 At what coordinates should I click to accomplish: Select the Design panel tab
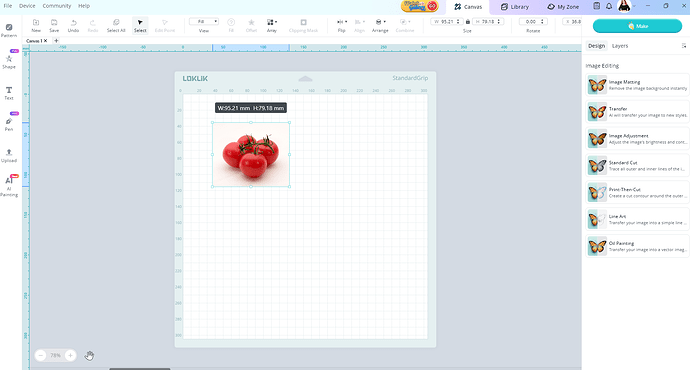[597, 46]
